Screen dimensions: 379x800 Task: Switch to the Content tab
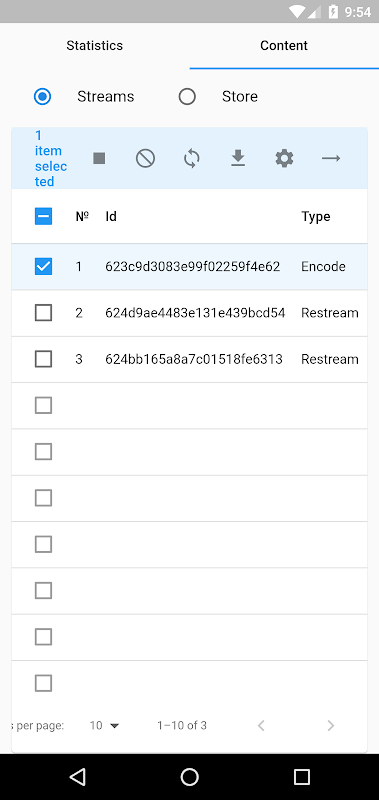(284, 45)
